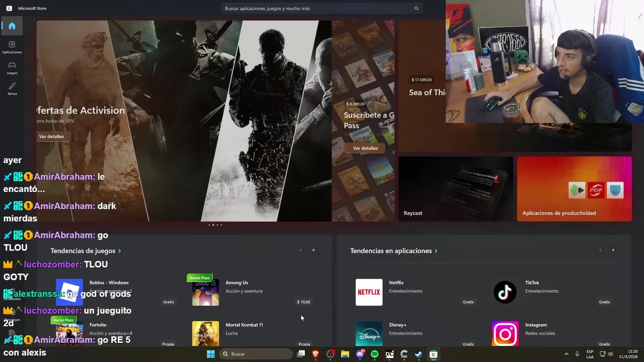Click Ver detalles under Ofertas de Activision
The width and height of the screenshot is (644, 362).
(x=51, y=136)
